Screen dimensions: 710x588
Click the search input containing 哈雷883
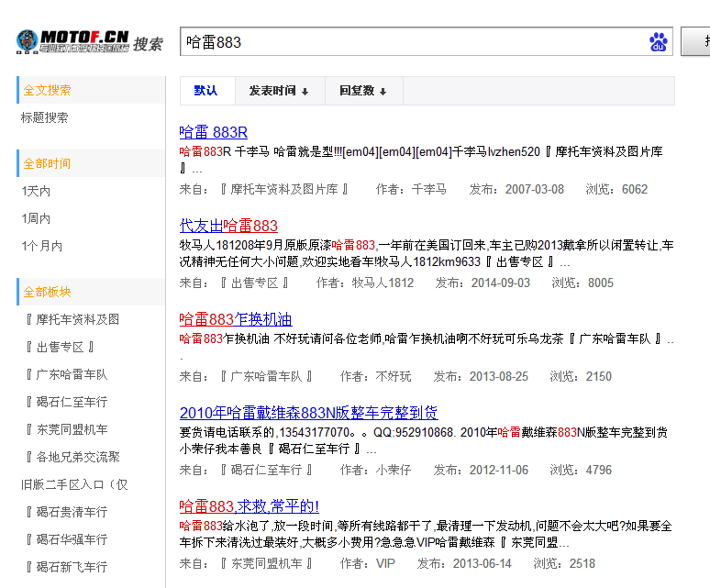[x=426, y=41]
